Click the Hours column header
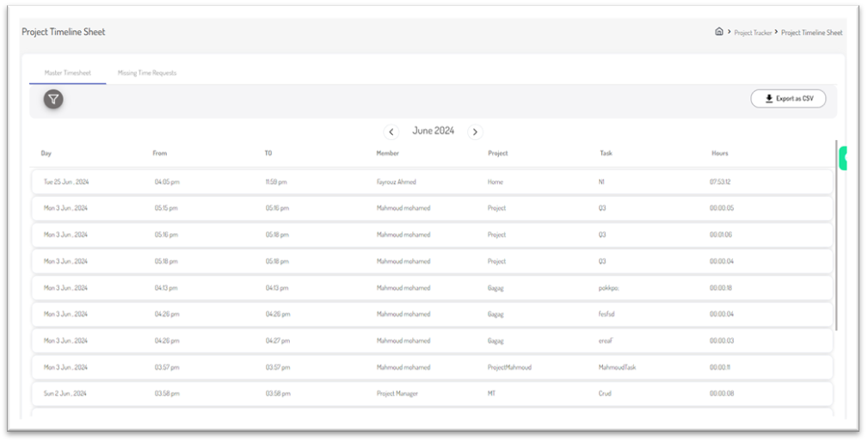 (719, 153)
